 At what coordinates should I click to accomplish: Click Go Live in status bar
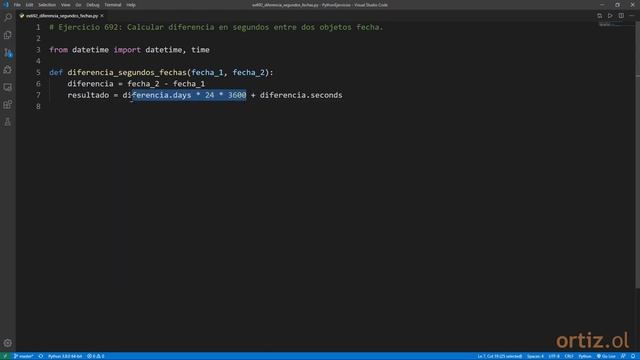[606, 356]
